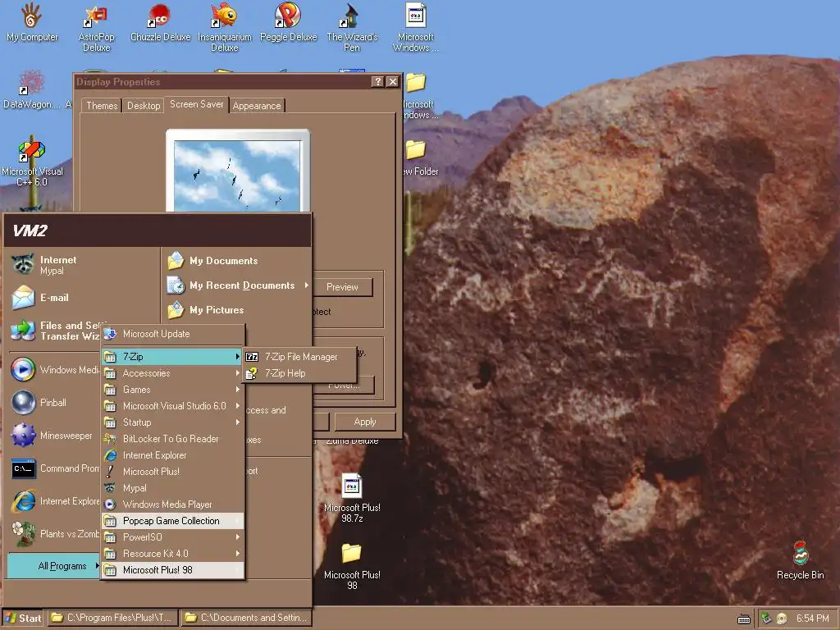Open Display Properties help question button

[x=377, y=81]
